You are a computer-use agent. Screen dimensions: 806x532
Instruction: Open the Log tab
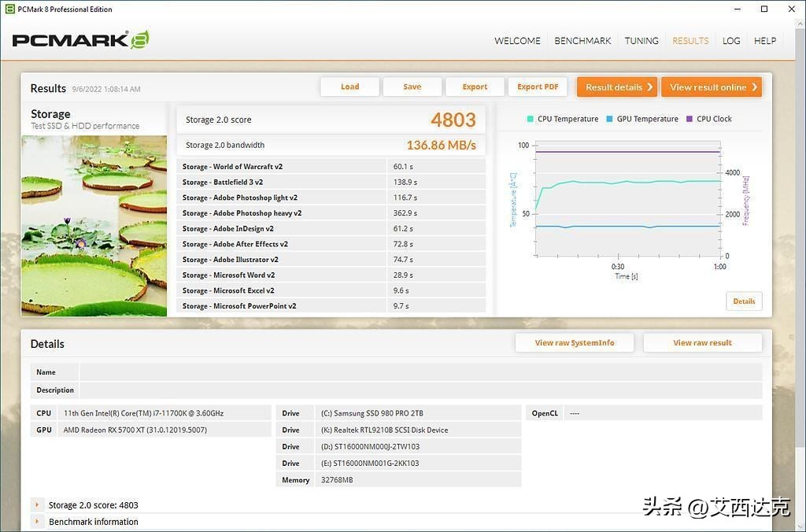(x=731, y=41)
